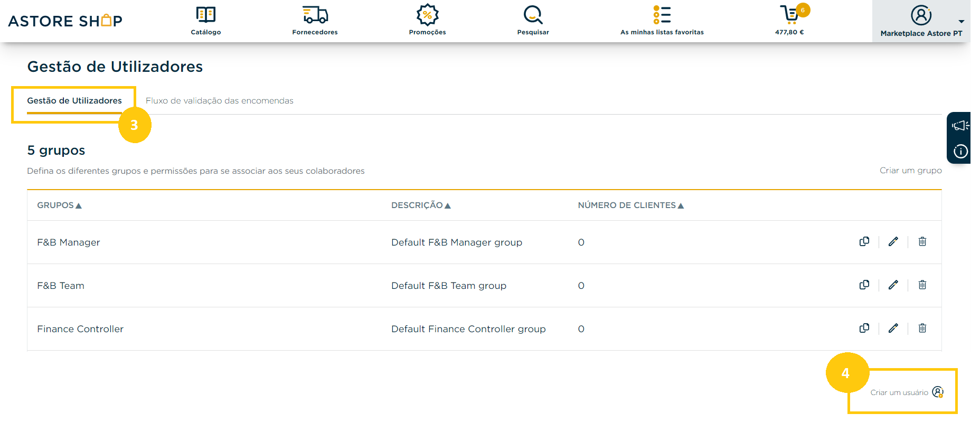Viewport: 980px width, 432px height.
Task: Click the Astore Shop logo
Action: coord(65,21)
